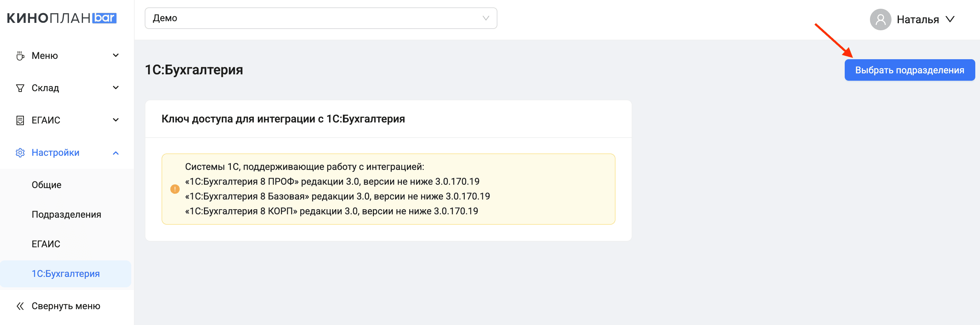
Task: Click the Выбрать подразделения button
Action: (909, 70)
